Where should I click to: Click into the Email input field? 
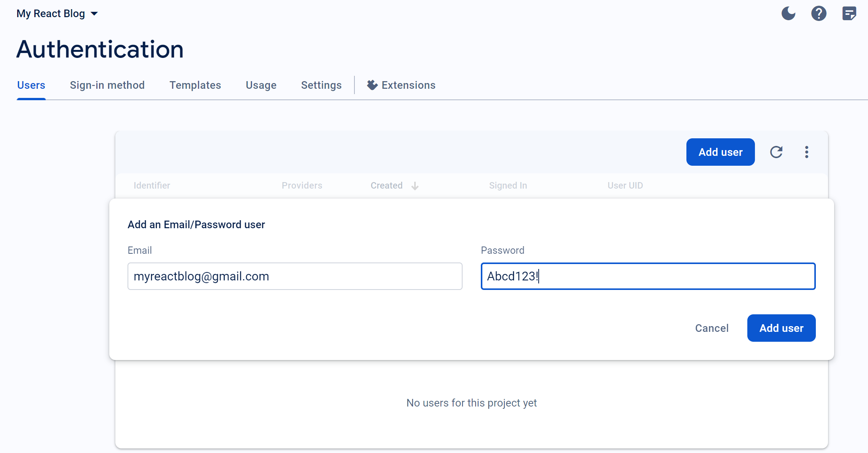[x=295, y=276]
